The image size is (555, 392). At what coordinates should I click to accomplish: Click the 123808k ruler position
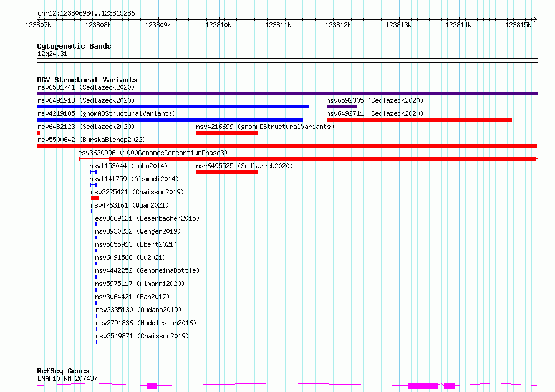(x=98, y=25)
